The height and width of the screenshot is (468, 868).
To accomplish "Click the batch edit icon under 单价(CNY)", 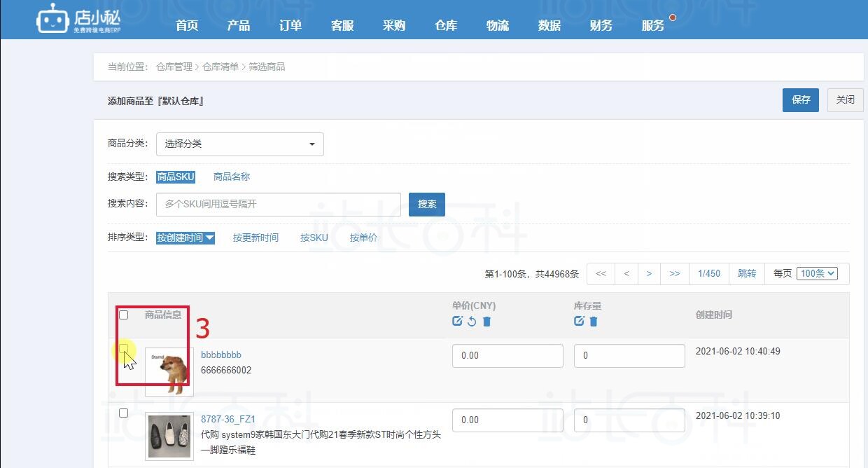I will [458, 322].
